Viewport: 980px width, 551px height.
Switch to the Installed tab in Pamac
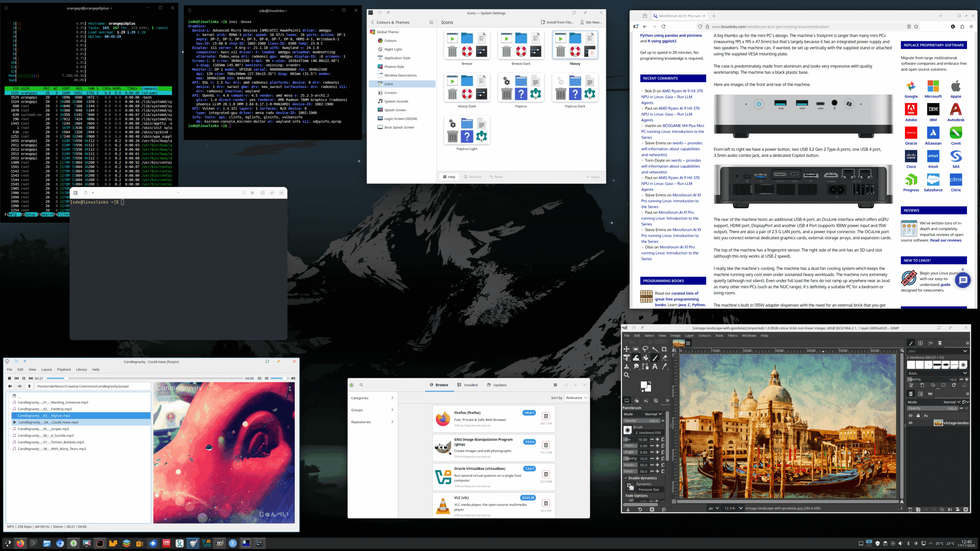[x=468, y=385]
